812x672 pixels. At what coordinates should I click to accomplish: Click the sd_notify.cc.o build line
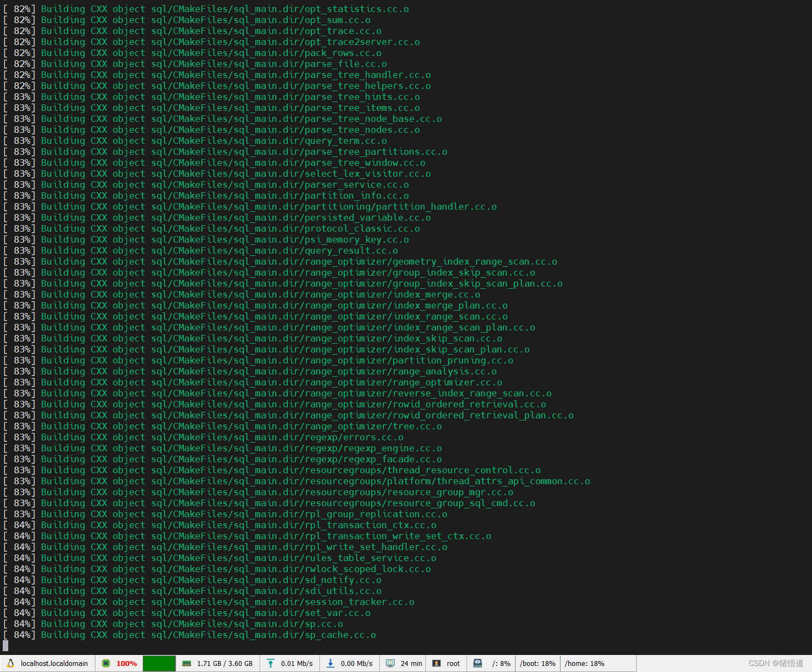pos(192,580)
